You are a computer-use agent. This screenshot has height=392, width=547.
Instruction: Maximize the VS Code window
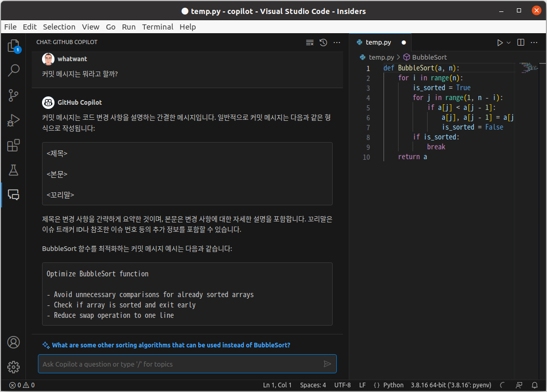[519, 10]
